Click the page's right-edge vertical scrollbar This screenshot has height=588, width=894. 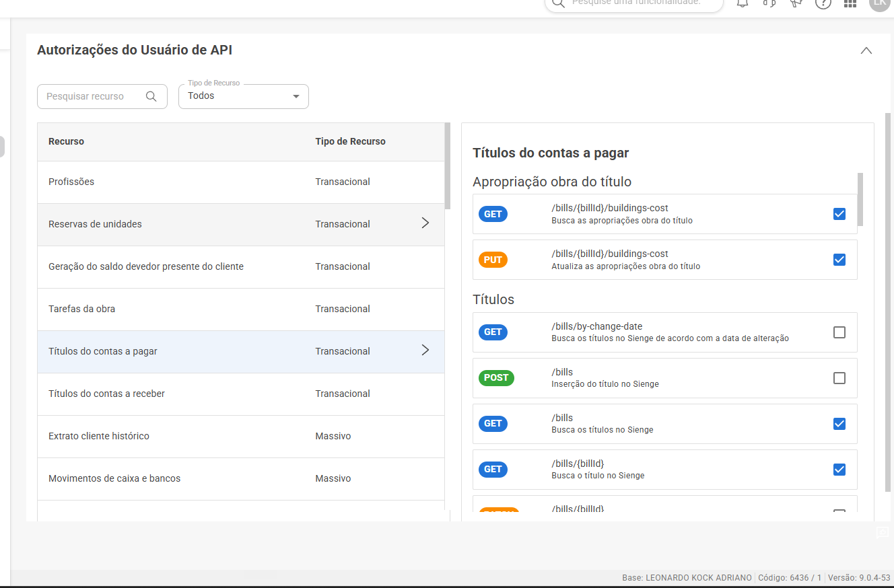coord(888,301)
